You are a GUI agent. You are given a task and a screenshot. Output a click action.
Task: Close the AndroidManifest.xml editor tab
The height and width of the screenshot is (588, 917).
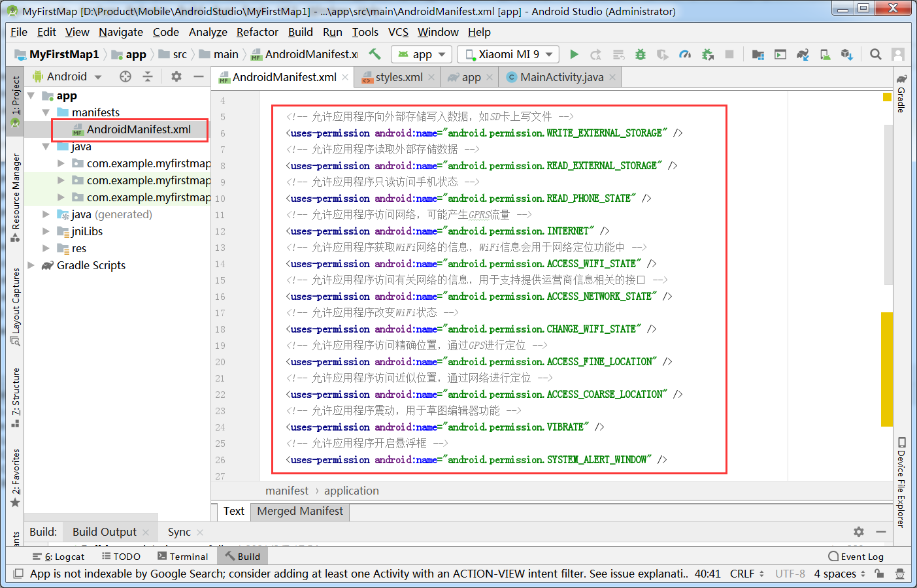click(x=345, y=77)
